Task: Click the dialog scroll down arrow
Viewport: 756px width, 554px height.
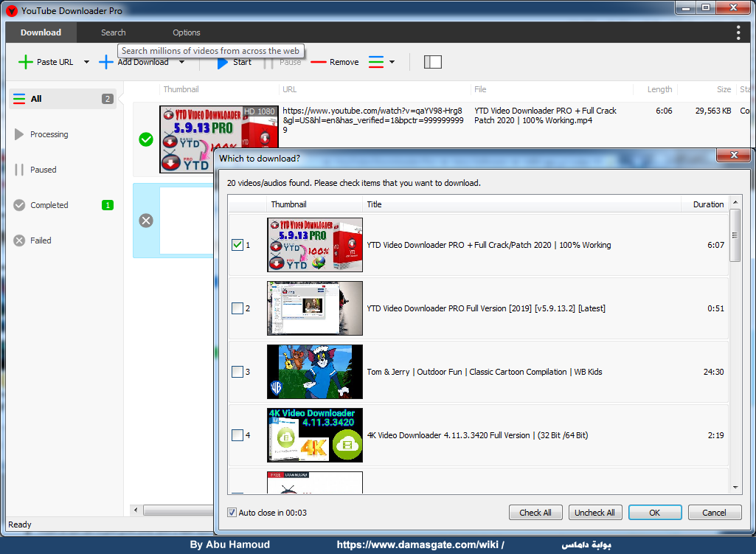Action: (x=735, y=488)
